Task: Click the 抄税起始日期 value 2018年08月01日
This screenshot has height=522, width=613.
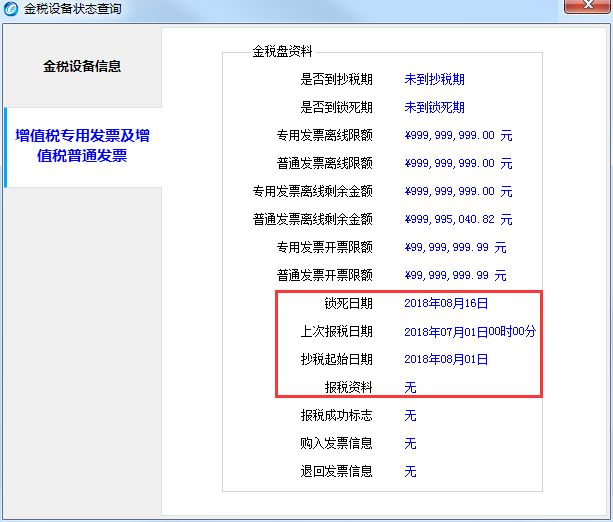Action: [446, 359]
